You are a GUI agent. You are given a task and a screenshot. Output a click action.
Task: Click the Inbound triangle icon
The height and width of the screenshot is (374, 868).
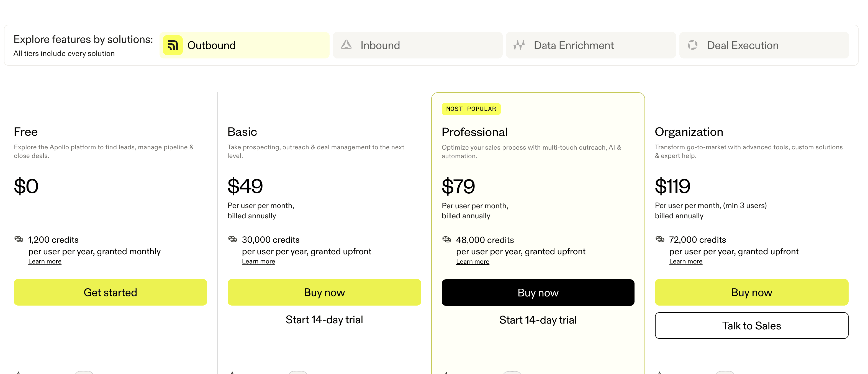[x=346, y=45]
